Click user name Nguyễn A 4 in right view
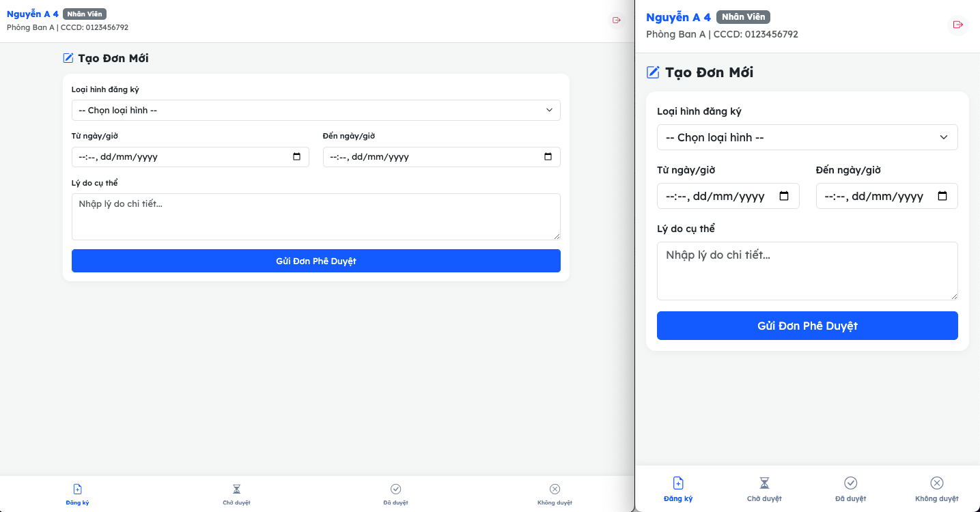 pyautogui.click(x=678, y=17)
